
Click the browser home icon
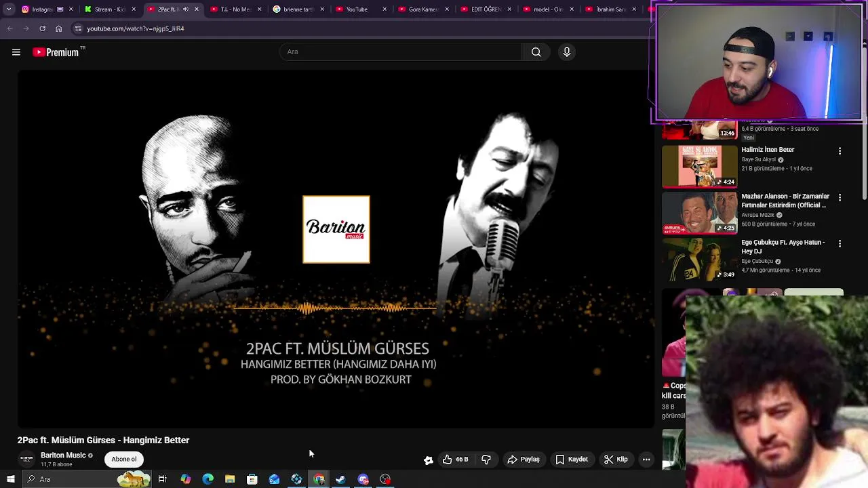tap(58, 28)
